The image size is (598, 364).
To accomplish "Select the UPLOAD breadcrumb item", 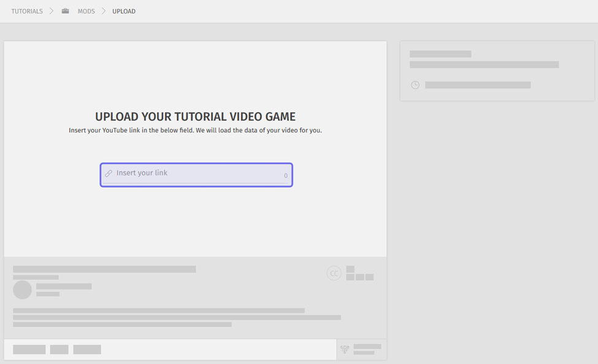I will click(x=124, y=11).
